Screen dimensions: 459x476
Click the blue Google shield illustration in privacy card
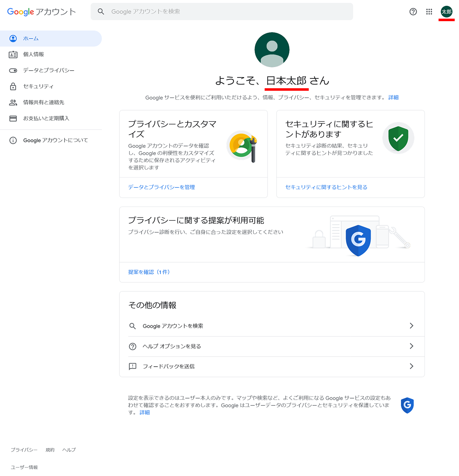(358, 240)
